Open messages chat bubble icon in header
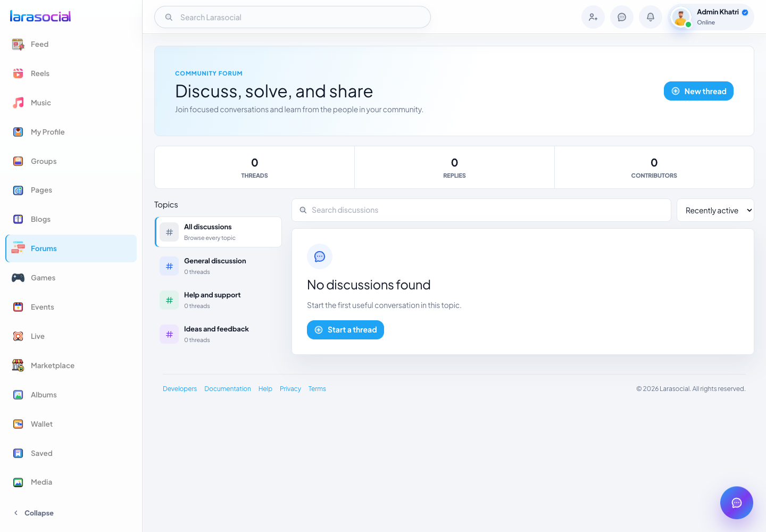The height and width of the screenshot is (532, 766). (x=621, y=17)
